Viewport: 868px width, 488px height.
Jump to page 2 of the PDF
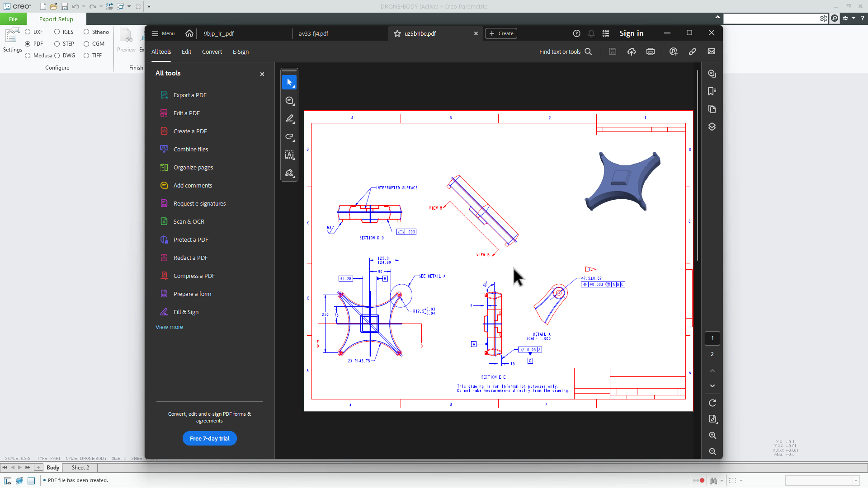point(712,354)
